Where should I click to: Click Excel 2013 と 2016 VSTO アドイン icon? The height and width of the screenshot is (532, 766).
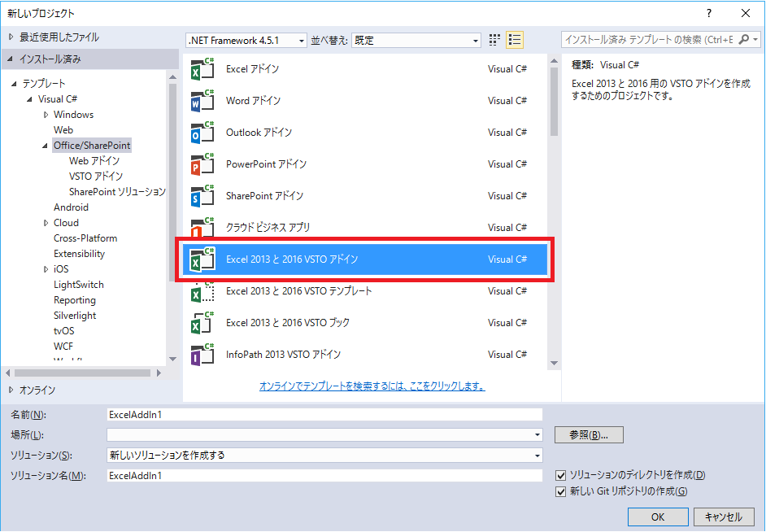[202, 259]
